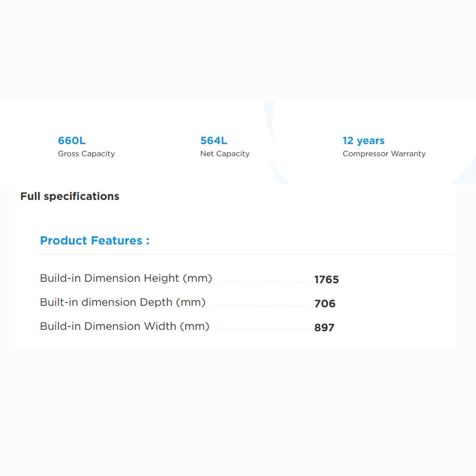
Task: Select the height value 1765
Action: point(327,280)
